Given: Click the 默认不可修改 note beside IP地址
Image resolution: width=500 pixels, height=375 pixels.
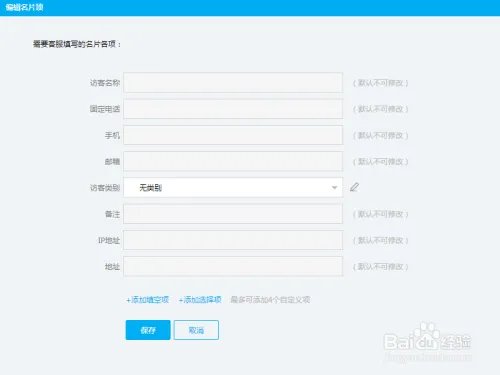Looking at the screenshot, I should tap(380, 240).
